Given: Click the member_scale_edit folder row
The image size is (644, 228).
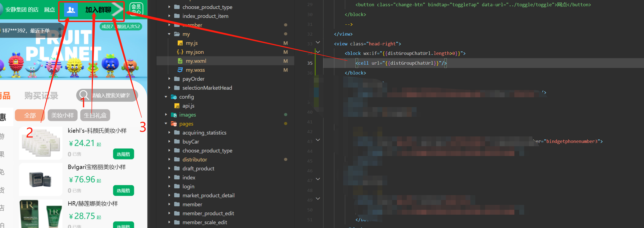Looking at the screenshot, I should [x=225, y=222].
